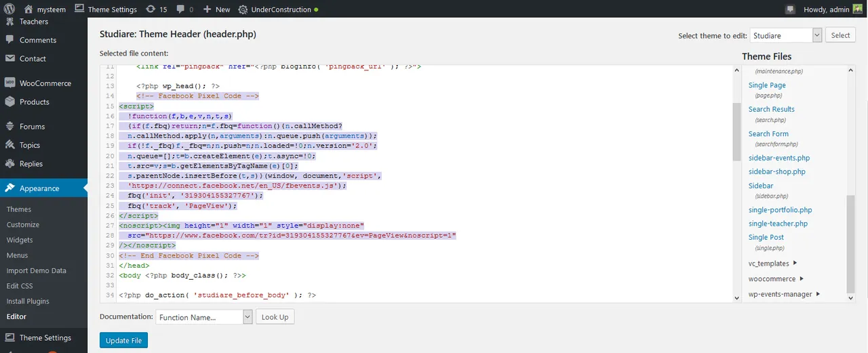Open Search Form template file
Viewport: 868px width, 353px height.
pos(768,133)
